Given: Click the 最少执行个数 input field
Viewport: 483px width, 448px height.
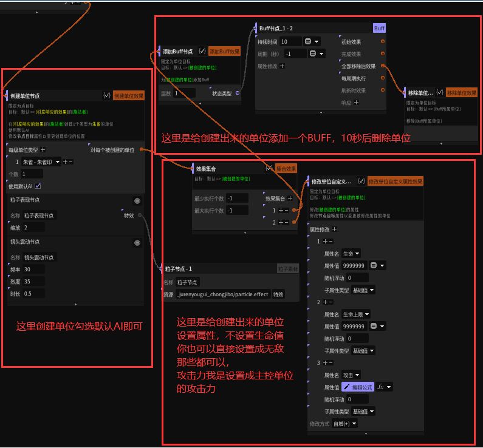Looking at the screenshot, I should 237,199.
